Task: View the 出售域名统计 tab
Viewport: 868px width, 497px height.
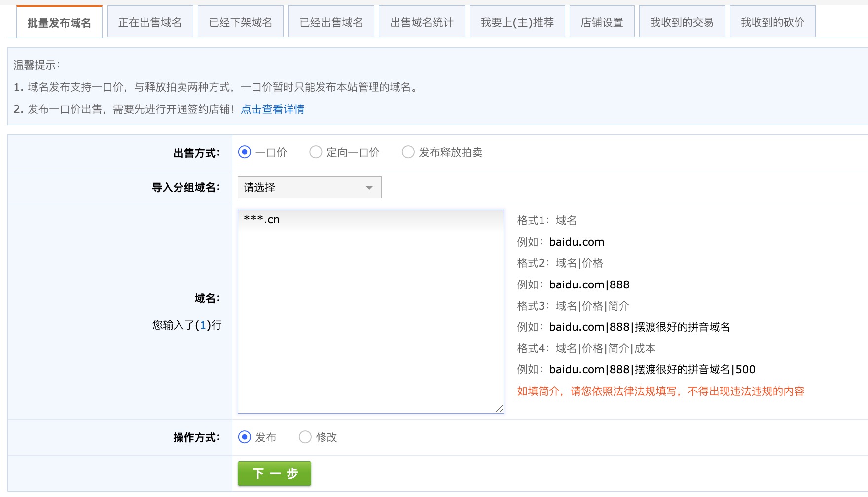Action: click(422, 22)
